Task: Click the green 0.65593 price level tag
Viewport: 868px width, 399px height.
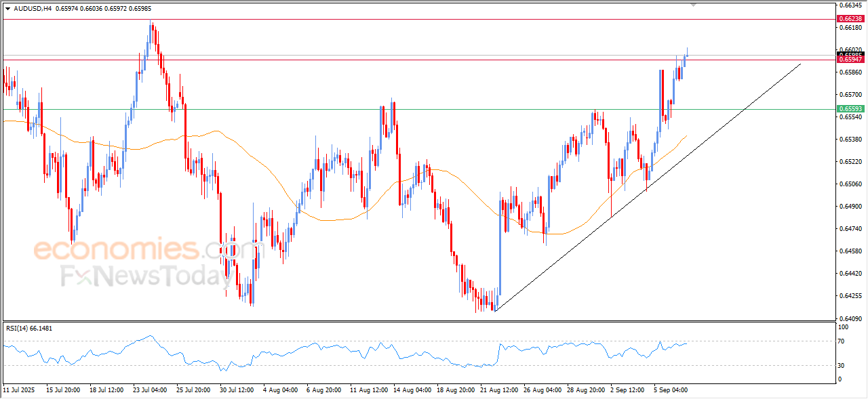Action: pyautogui.click(x=850, y=109)
